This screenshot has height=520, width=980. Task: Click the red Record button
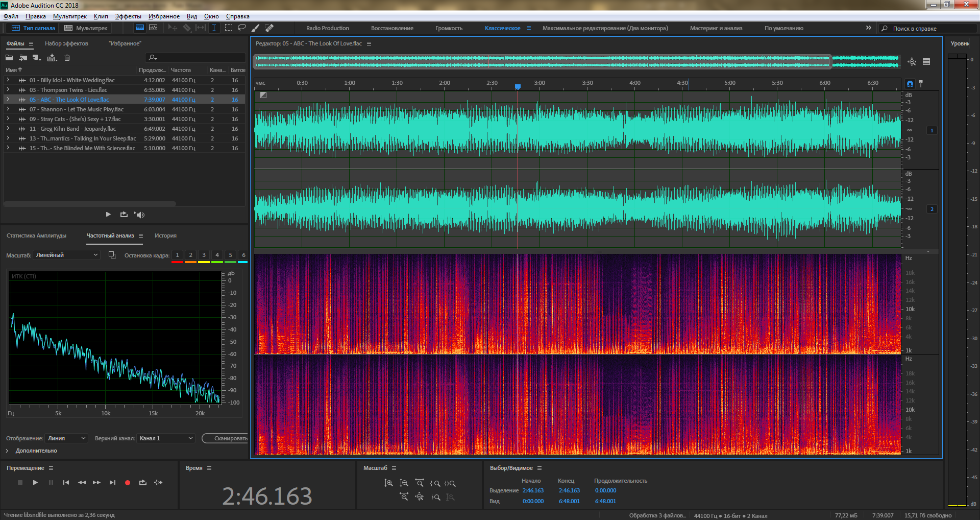(x=128, y=482)
